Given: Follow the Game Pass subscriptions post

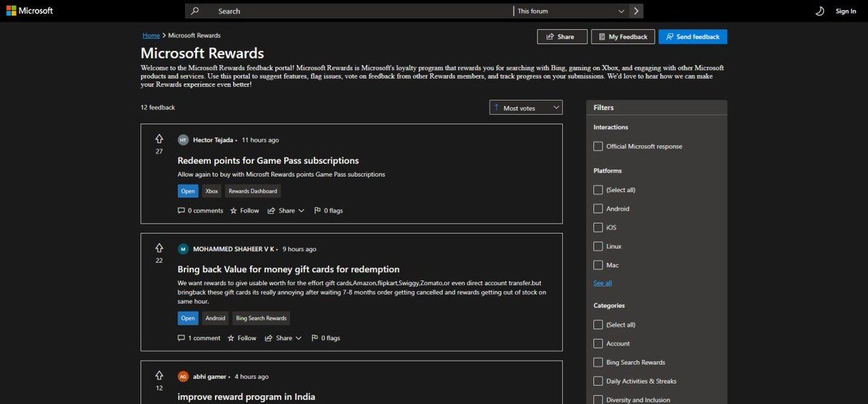Looking at the screenshot, I should point(244,211).
